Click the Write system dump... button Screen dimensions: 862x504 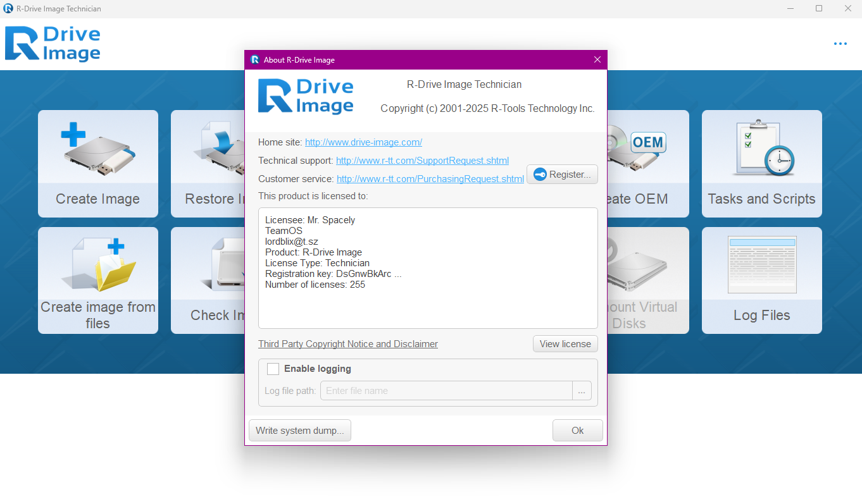(x=300, y=431)
